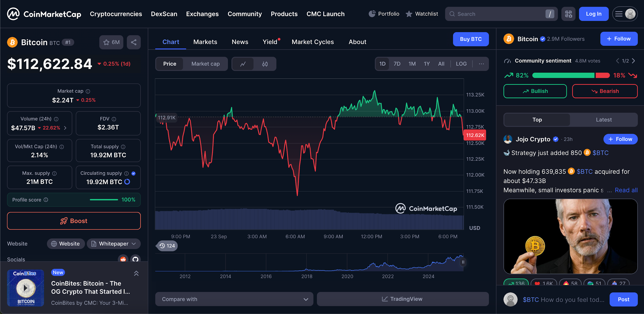Switch community feed to Latest

point(604,120)
